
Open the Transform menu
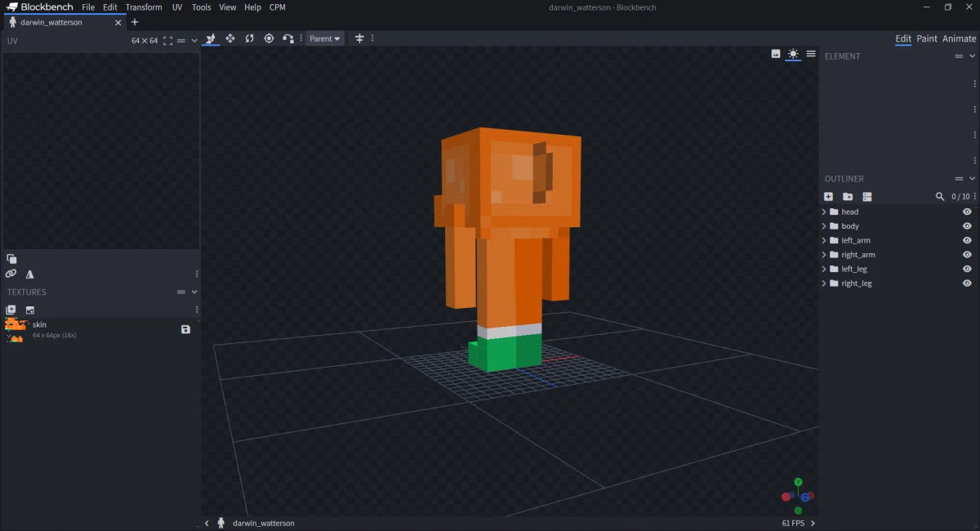144,7
